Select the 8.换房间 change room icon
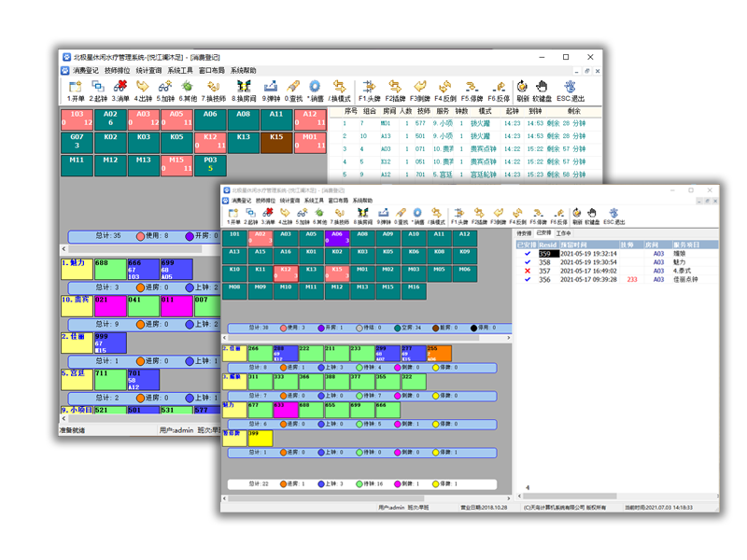This screenshot has height=560, width=747. point(245,90)
